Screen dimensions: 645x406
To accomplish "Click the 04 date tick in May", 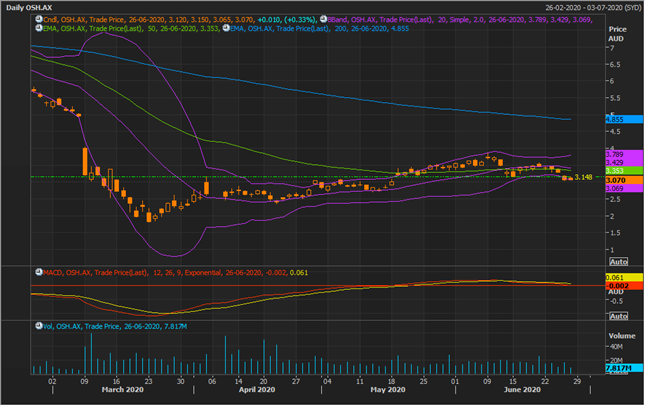I will point(327,381).
